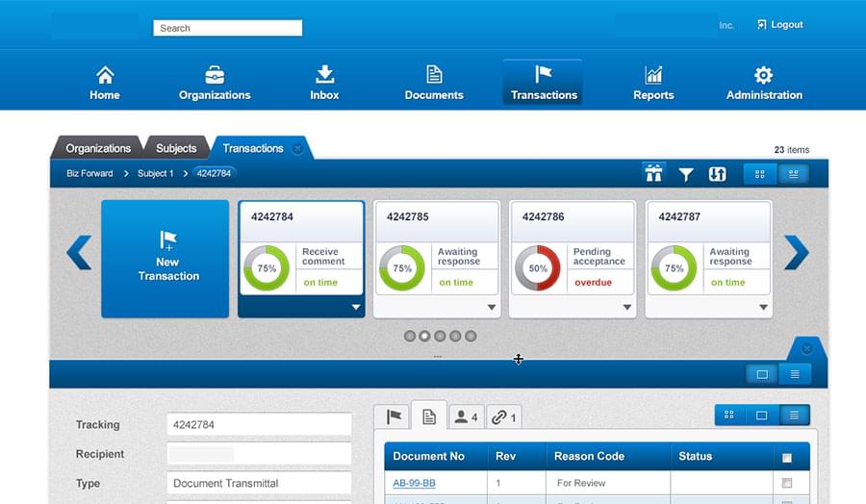Image resolution: width=866 pixels, height=504 pixels.
Task: Expand dropdown arrow on card 4242785
Action: [492, 308]
